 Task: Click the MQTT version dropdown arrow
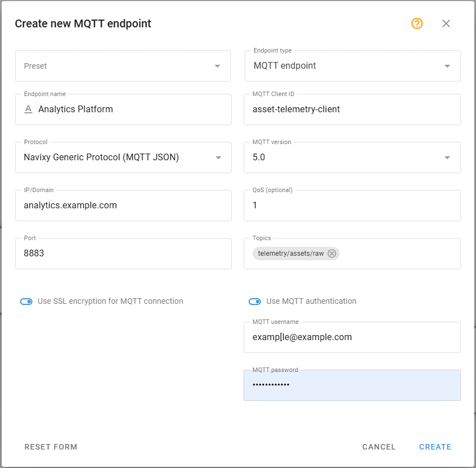[447, 157]
